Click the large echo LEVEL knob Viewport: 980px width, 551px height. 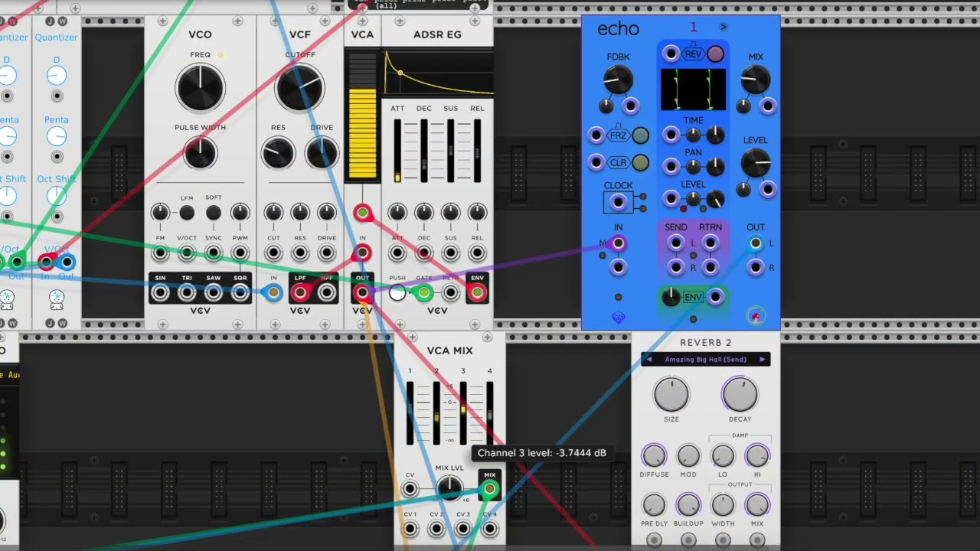point(756,162)
